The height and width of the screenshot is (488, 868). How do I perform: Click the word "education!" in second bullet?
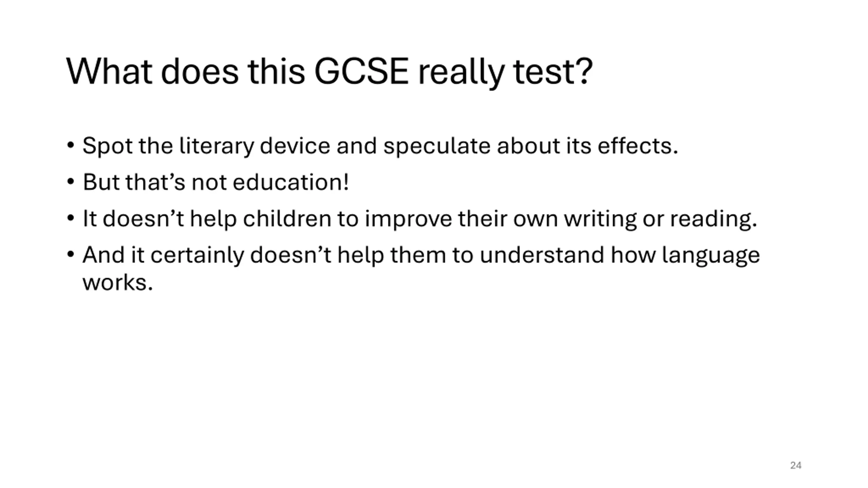(291, 182)
